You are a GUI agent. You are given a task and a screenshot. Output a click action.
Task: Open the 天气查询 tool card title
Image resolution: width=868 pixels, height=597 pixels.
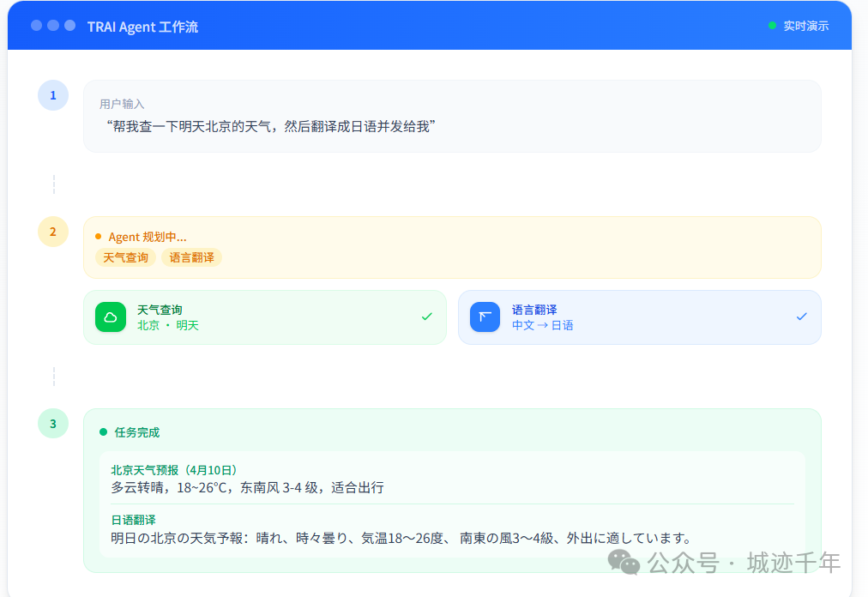[x=160, y=310]
